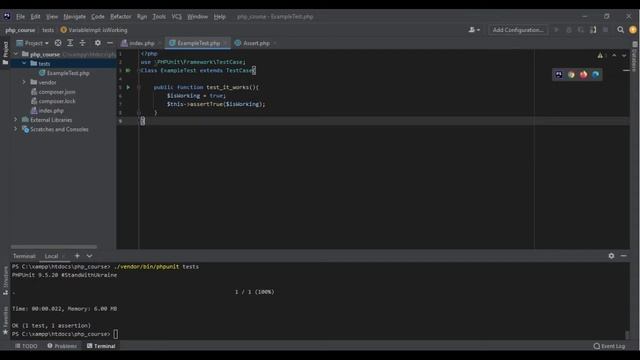
Task: Select the Local terminal tab
Action: click(x=51, y=256)
